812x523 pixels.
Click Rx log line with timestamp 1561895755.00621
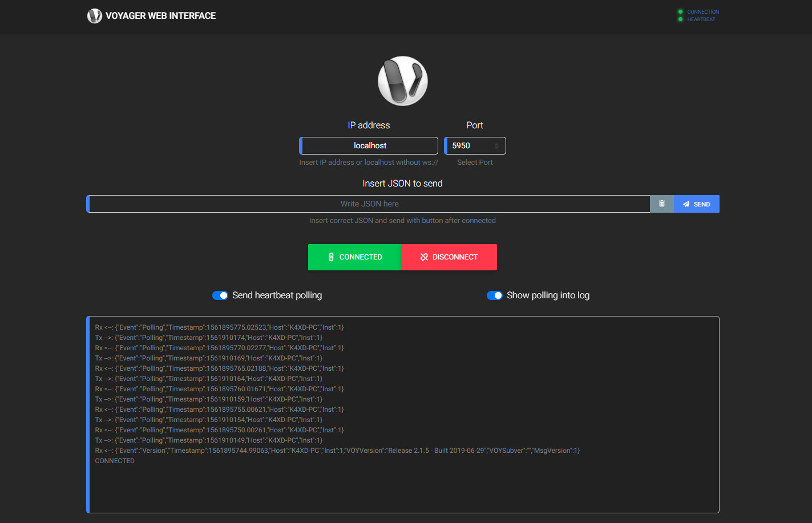click(220, 410)
